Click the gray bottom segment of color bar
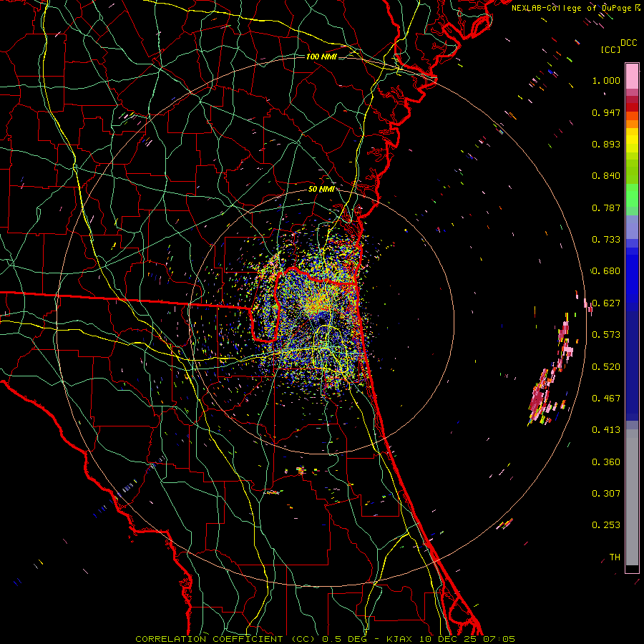Screen dimensions: 644x644 [x=632, y=497]
